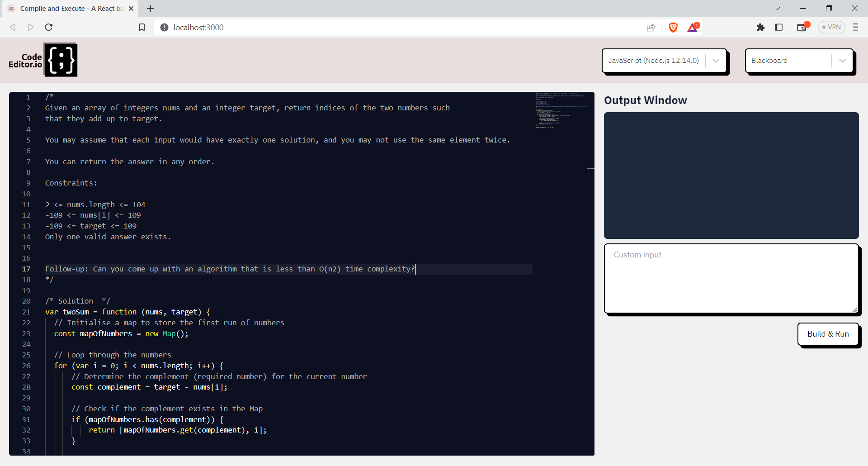Open the Brave Shields icon

673,27
